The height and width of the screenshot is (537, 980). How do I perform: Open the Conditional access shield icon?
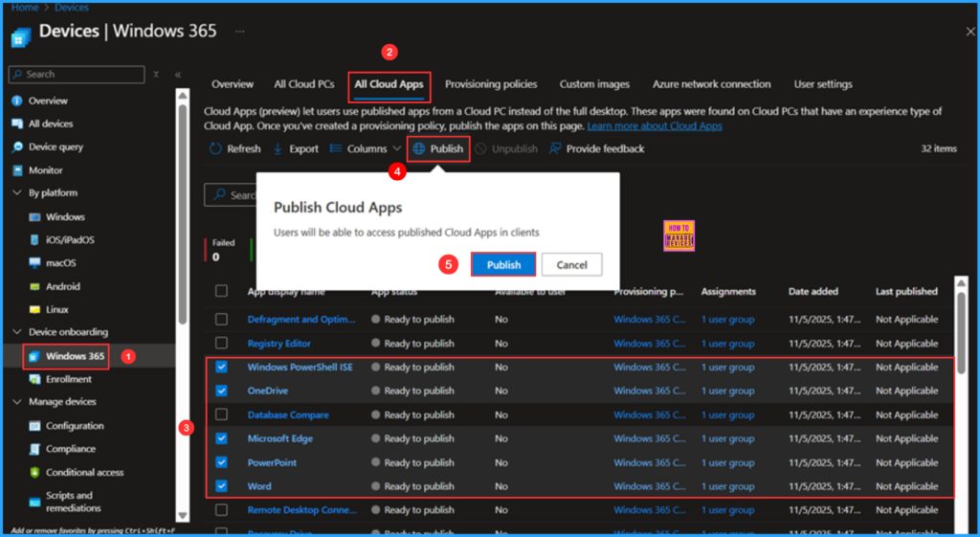point(35,472)
